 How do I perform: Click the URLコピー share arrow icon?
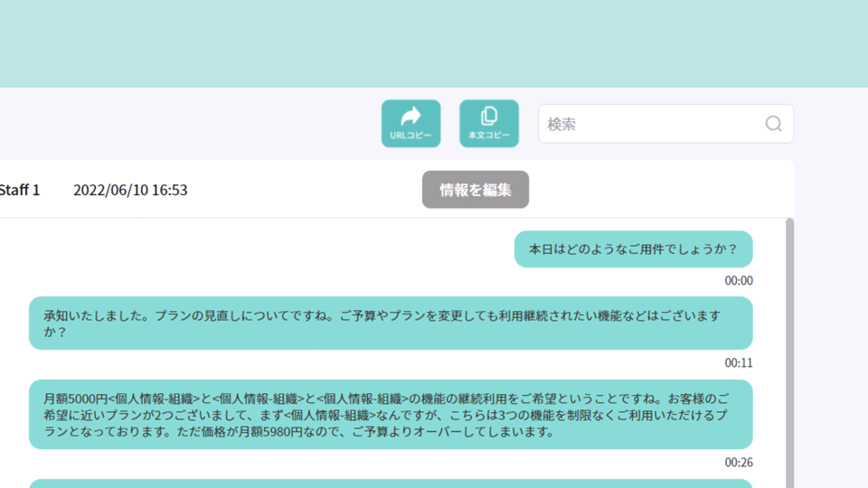tap(410, 116)
